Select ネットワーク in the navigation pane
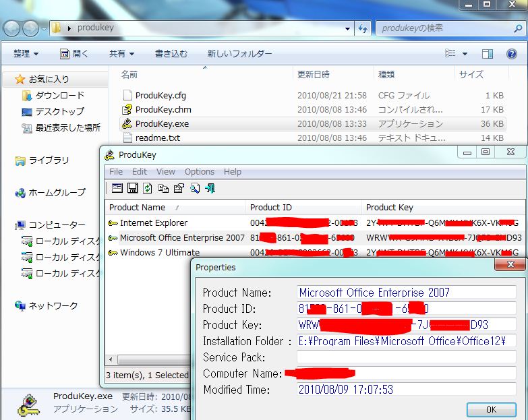 pyautogui.click(x=46, y=305)
